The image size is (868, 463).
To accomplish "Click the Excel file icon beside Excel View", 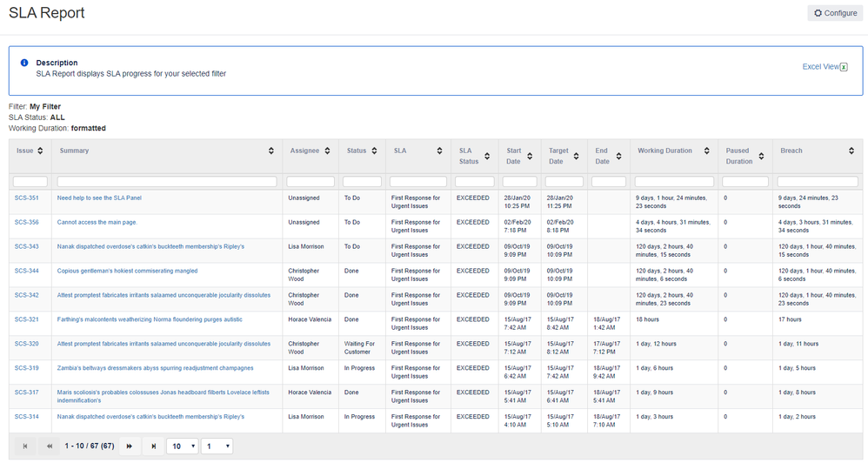I will 844,67.
